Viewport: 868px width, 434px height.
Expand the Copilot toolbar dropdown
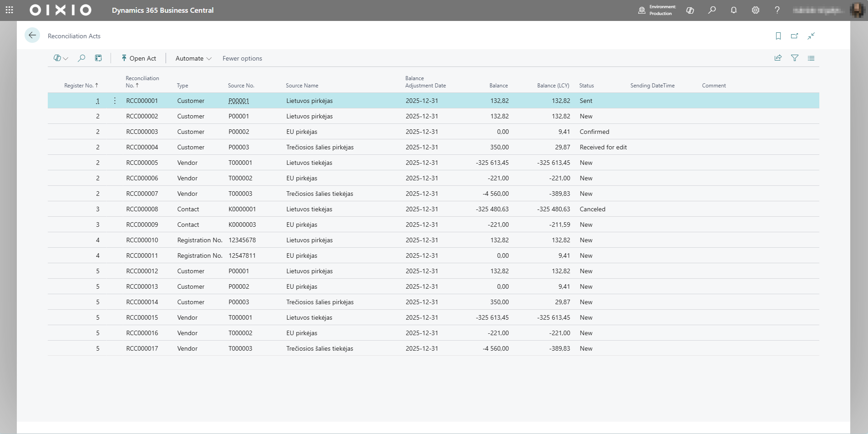coord(61,58)
